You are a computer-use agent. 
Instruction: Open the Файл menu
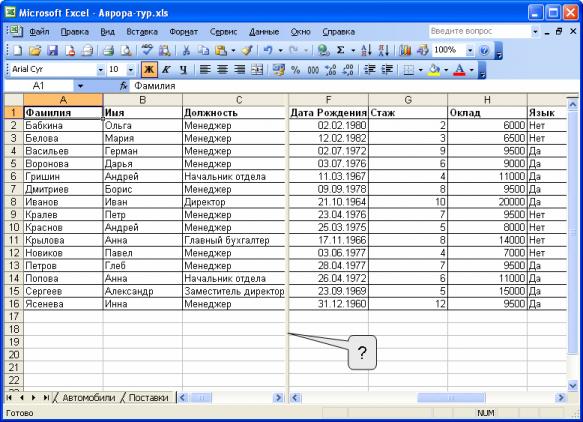[x=39, y=32]
